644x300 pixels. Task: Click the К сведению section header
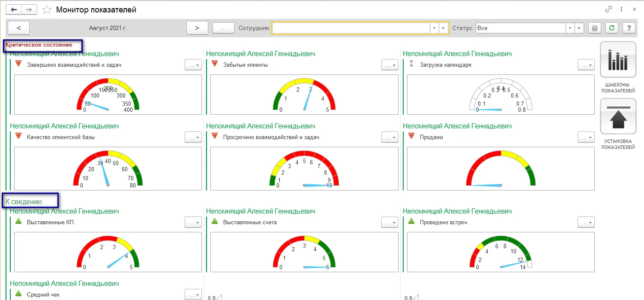coord(24,202)
